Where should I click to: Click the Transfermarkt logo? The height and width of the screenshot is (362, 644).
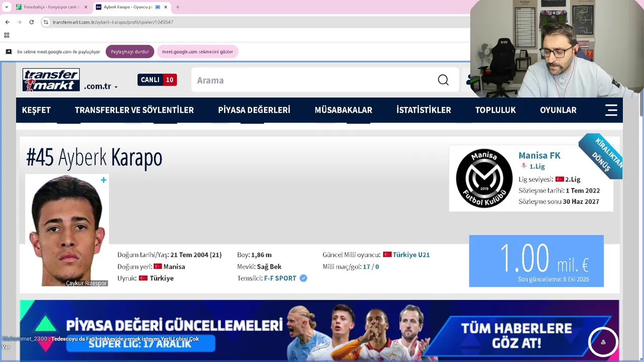(51, 80)
